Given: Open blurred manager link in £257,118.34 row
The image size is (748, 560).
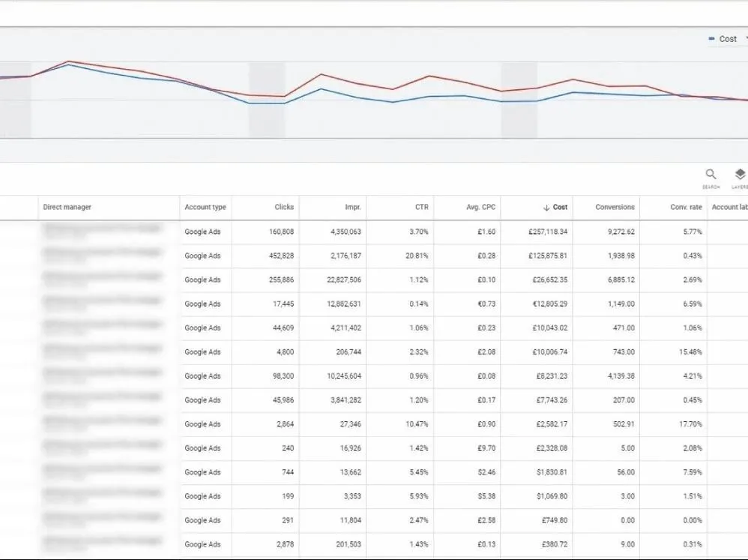Looking at the screenshot, I should (101, 229).
